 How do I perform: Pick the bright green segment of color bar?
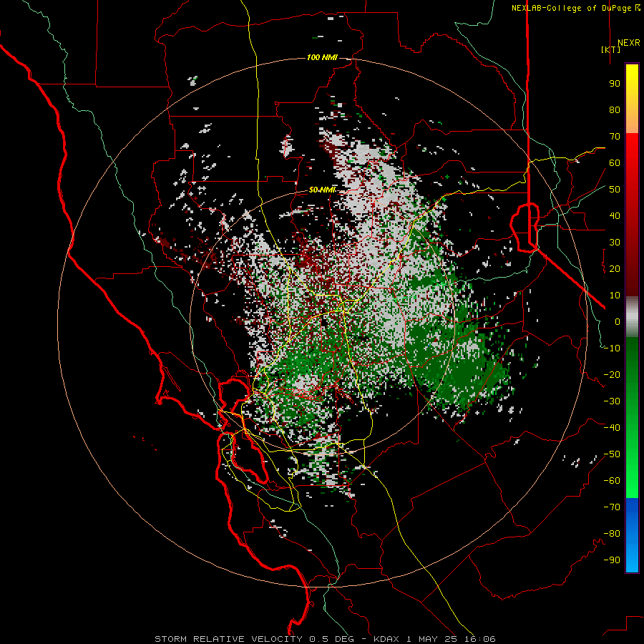(632, 464)
